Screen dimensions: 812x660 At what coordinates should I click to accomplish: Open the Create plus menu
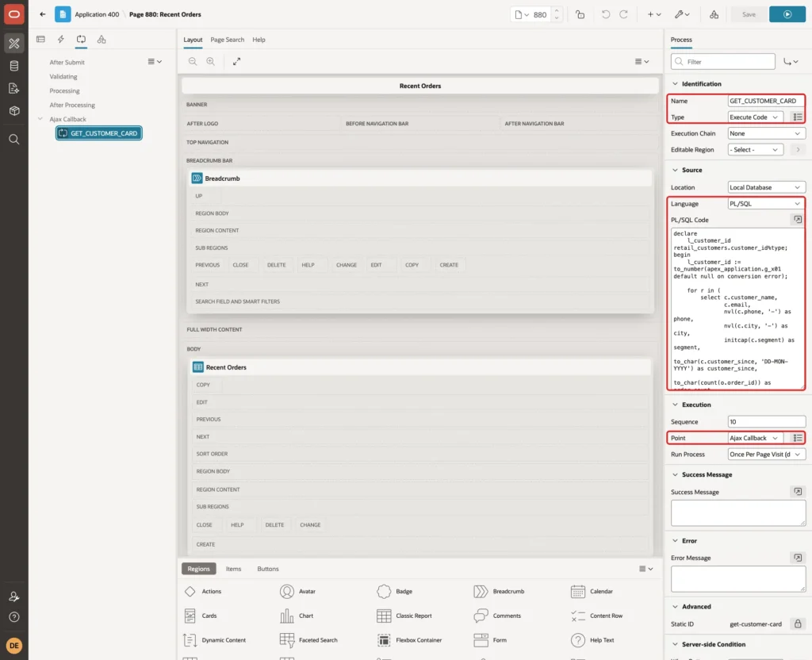[654, 14]
